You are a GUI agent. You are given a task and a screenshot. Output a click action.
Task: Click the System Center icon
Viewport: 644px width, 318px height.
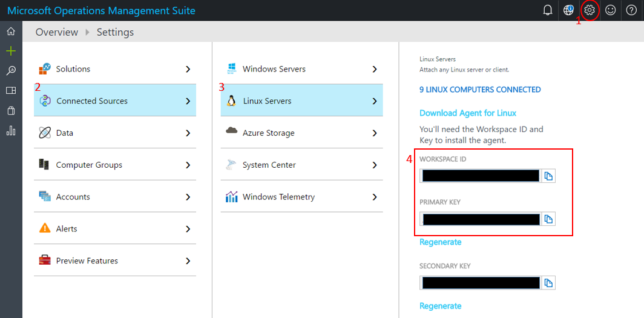point(231,165)
